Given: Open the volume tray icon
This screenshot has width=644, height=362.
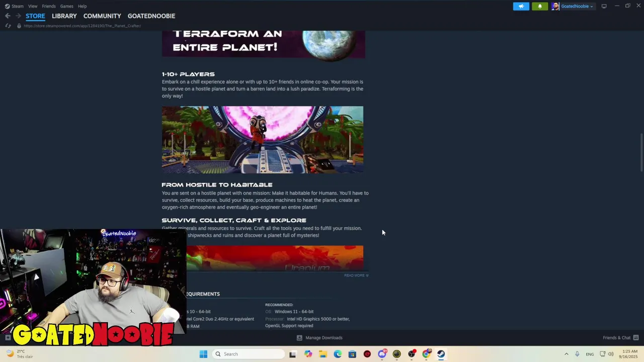Looking at the screenshot, I should 611,354.
